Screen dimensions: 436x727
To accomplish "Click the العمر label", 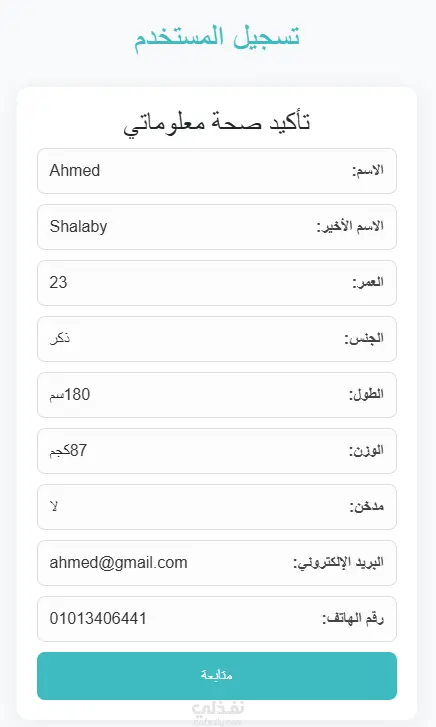I will pyautogui.click(x=368, y=282).
